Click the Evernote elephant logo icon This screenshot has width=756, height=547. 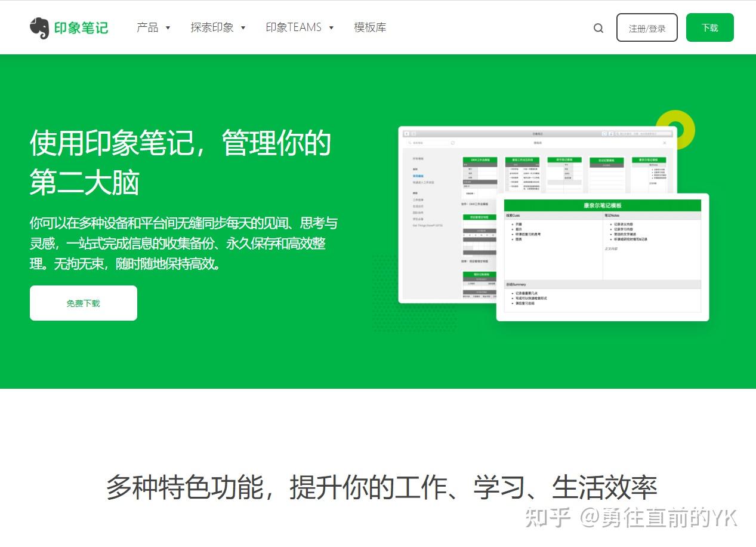39,27
